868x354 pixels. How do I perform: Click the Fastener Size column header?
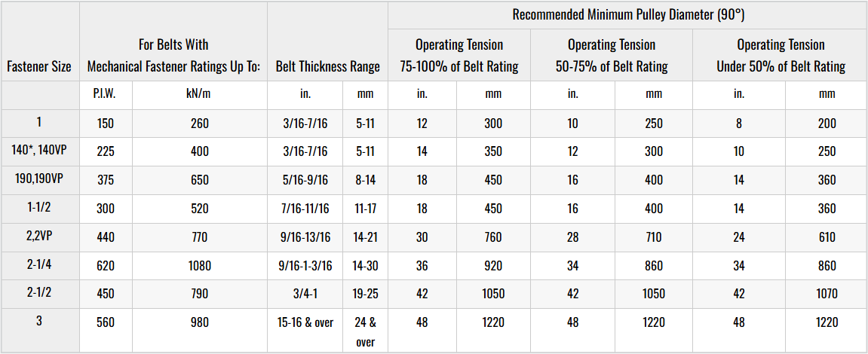39,66
